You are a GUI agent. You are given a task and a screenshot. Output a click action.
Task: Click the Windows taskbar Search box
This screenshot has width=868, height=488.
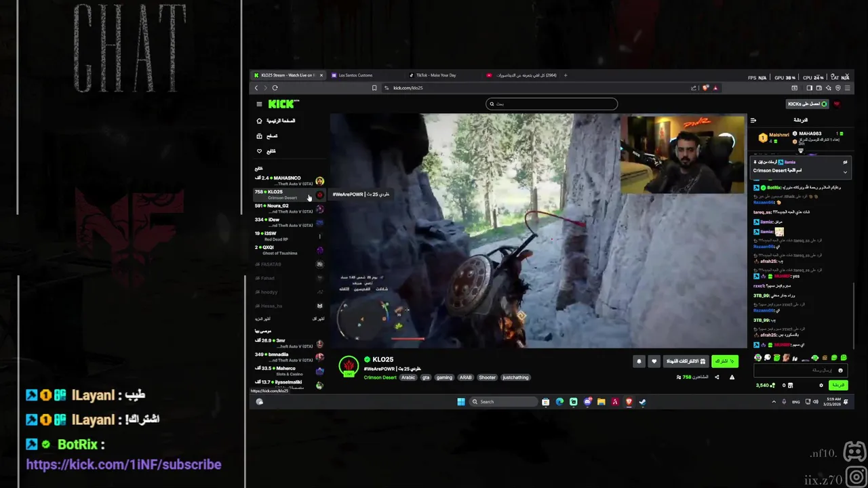[503, 402]
